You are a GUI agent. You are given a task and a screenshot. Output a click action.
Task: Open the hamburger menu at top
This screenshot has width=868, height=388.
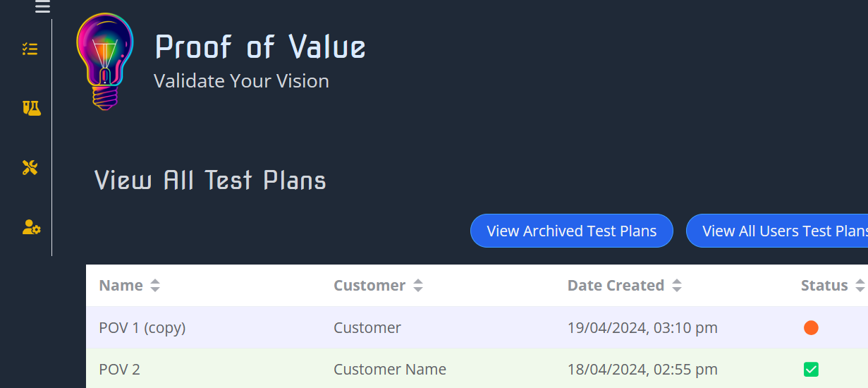43,7
